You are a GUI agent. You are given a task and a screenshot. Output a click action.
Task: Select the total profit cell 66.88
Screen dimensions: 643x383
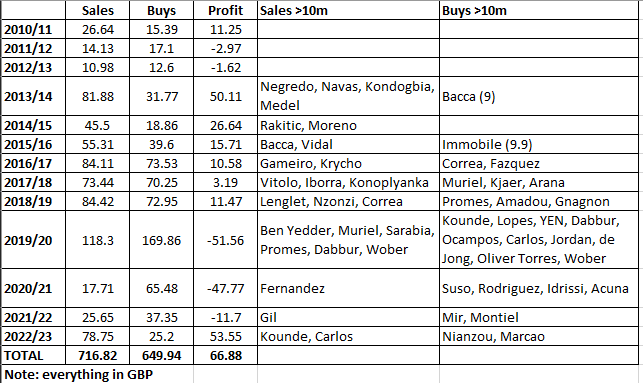(225, 355)
